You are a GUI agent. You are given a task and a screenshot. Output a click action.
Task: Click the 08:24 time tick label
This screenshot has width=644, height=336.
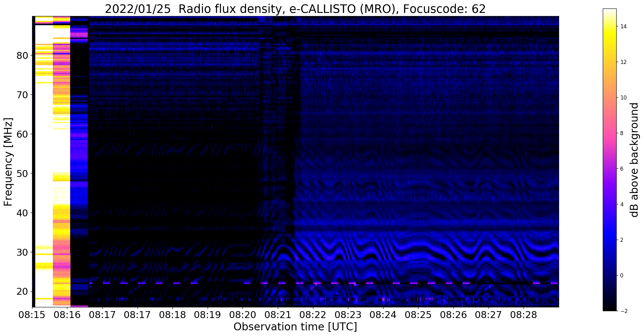tap(383, 315)
